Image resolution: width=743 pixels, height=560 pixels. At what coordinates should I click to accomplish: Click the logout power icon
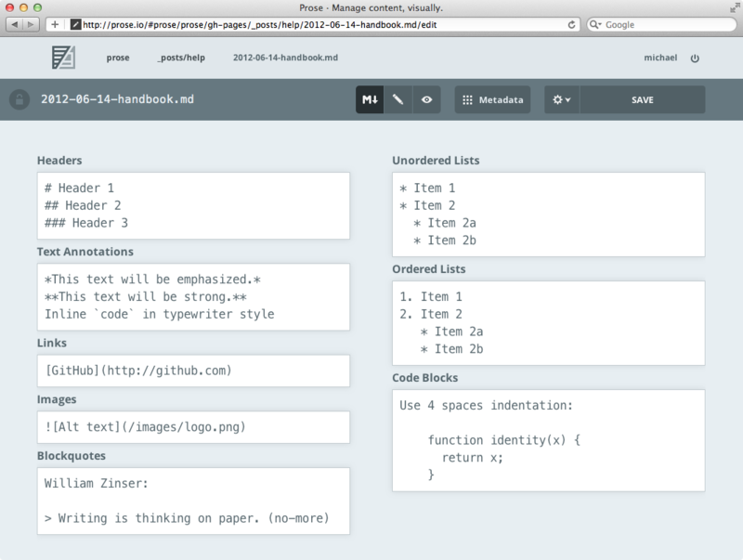coord(695,58)
